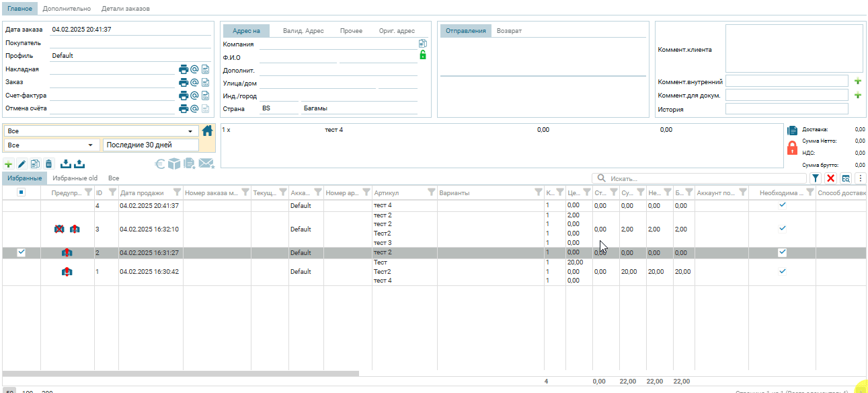Click the email @ icon for Счет-фактура
The width and height of the screenshot is (868, 393).
click(194, 96)
